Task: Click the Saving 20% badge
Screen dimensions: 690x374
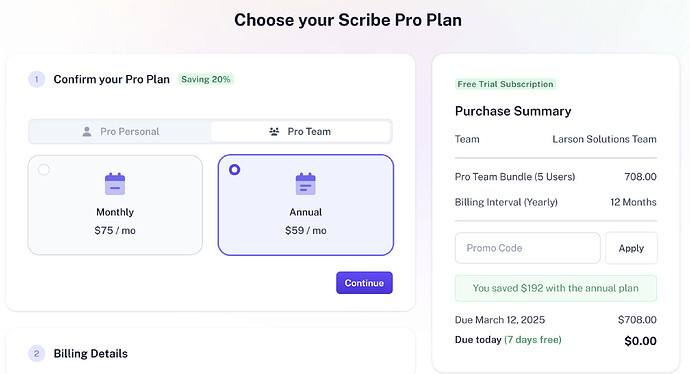Action: click(206, 79)
